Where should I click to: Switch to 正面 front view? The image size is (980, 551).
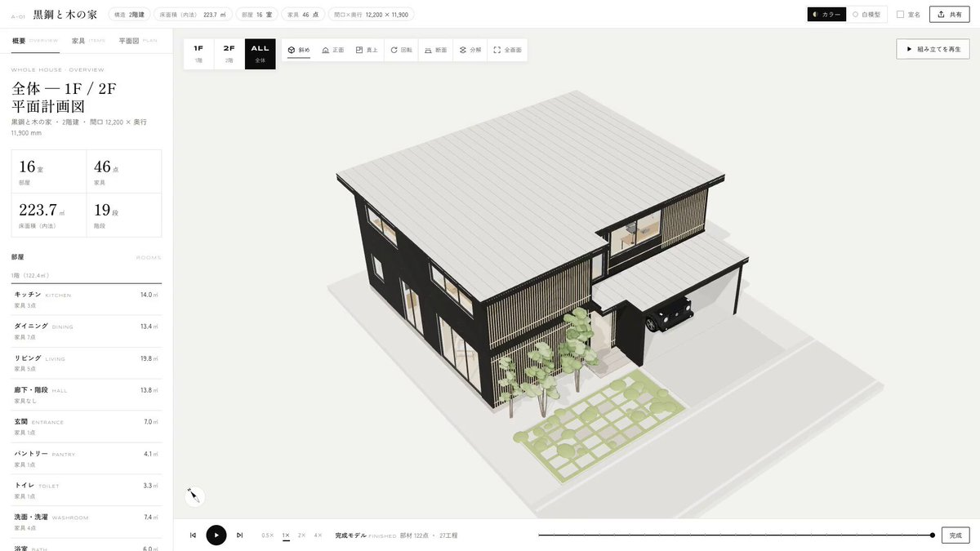[332, 50]
